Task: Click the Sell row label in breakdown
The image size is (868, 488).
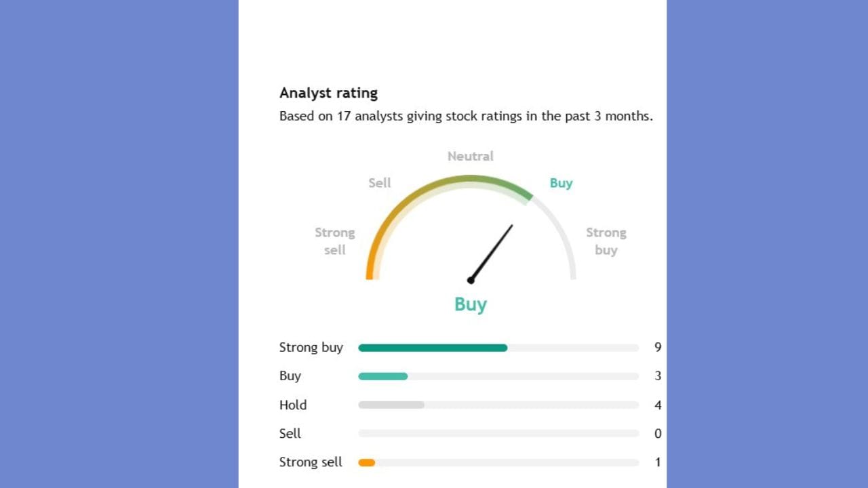Action: [x=290, y=434]
